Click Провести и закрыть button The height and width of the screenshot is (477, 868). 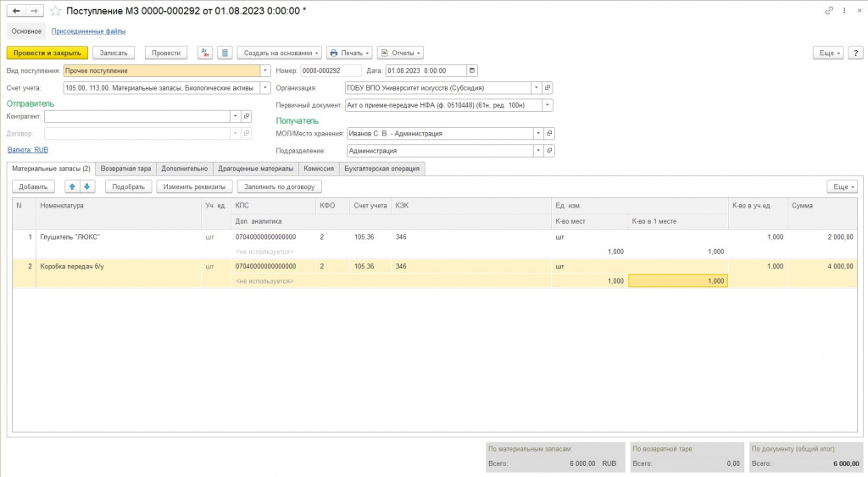coord(47,53)
